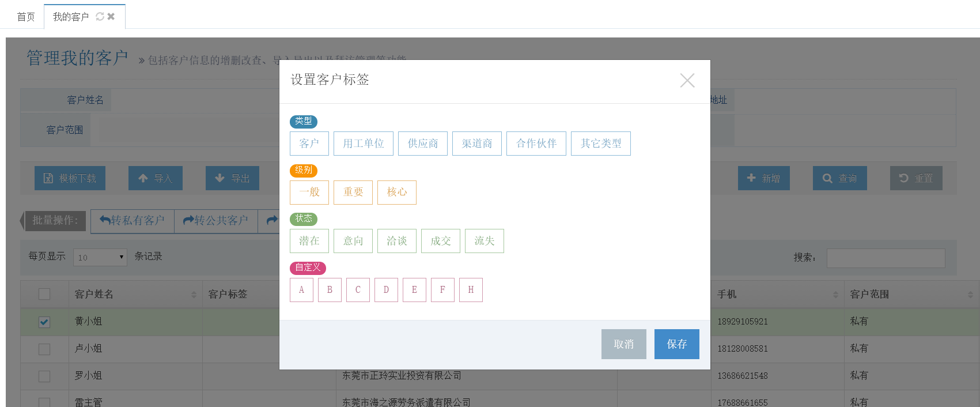Check the 雷主管 row checkbox
Screen dimensions: 980x407
pos(44,402)
